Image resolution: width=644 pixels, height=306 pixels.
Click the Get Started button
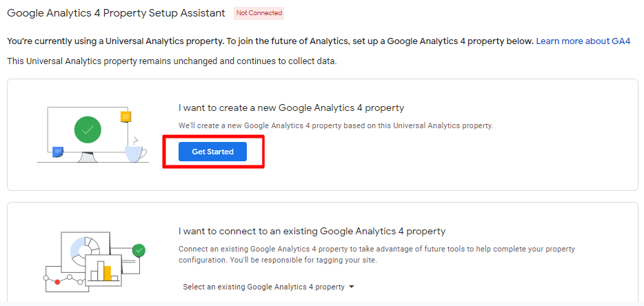click(x=212, y=152)
